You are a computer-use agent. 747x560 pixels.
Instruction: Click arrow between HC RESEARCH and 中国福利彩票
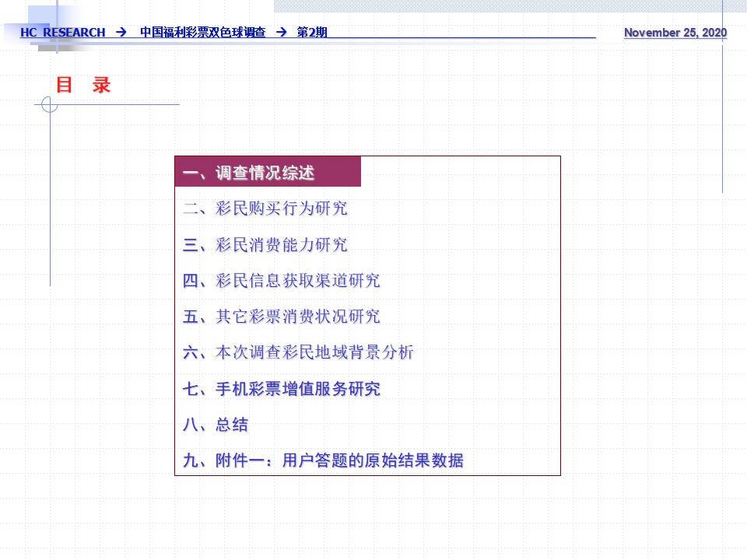pyautogui.click(x=121, y=32)
